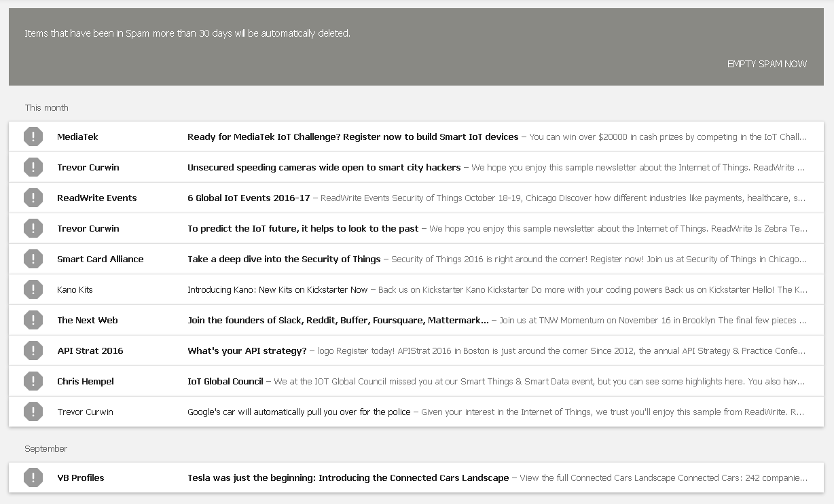Click the preview 'You can win over $20000 in cash prizes'
834x504 pixels.
pyautogui.click(x=668, y=137)
